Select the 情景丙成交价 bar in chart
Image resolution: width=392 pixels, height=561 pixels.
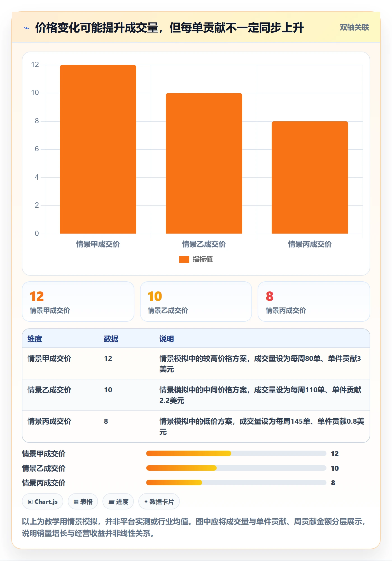(310, 177)
